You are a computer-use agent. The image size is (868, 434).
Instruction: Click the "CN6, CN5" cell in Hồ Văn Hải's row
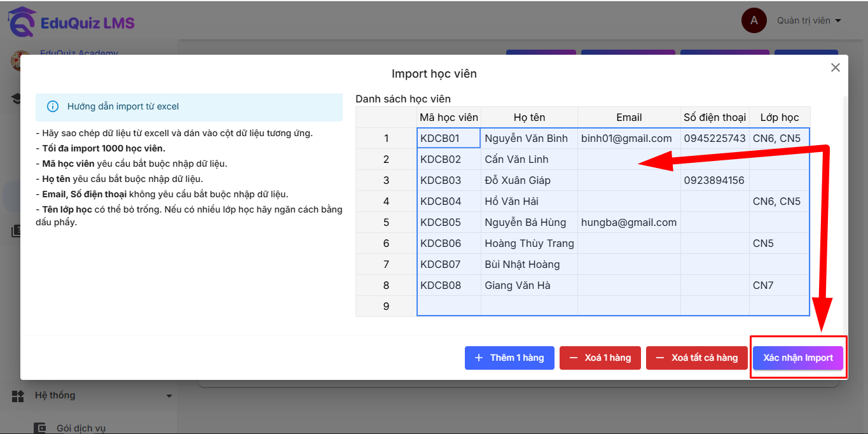click(x=780, y=201)
